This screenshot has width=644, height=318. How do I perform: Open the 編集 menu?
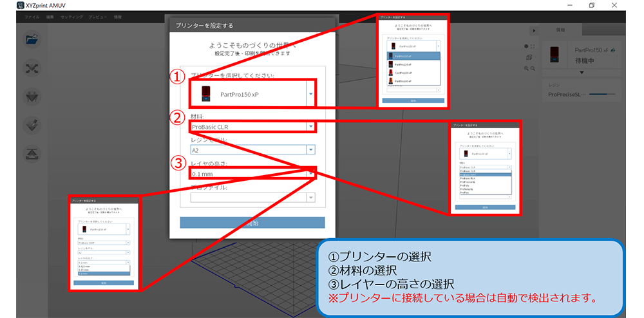pos(50,17)
